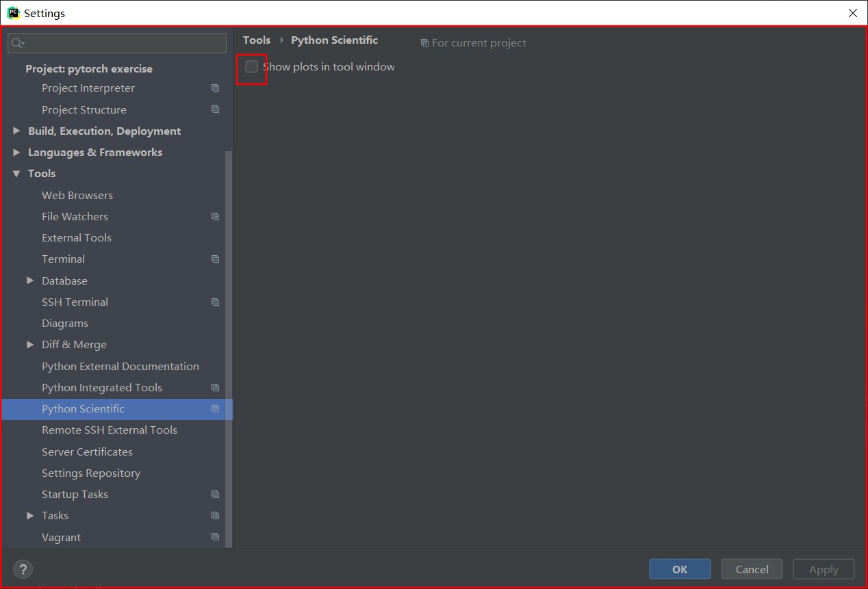868x589 pixels.
Task: Click PyCharm logo in title bar
Action: pyautogui.click(x=13, y=13)
